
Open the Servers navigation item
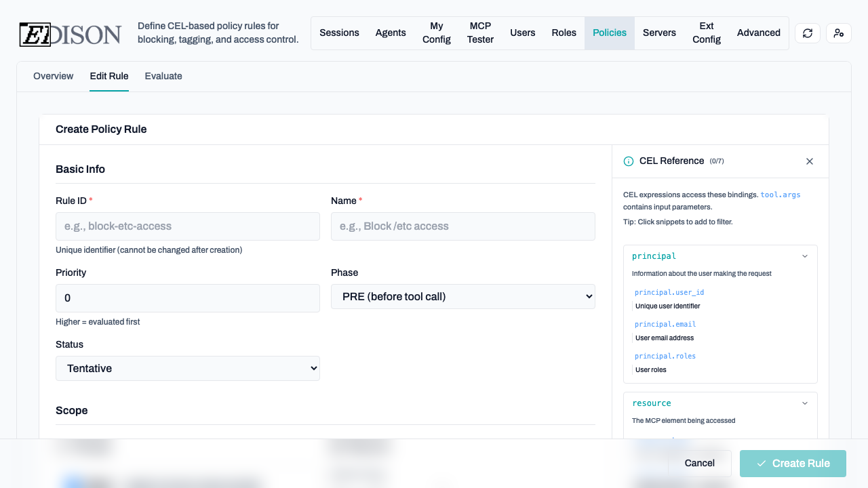tap(659, 33)
